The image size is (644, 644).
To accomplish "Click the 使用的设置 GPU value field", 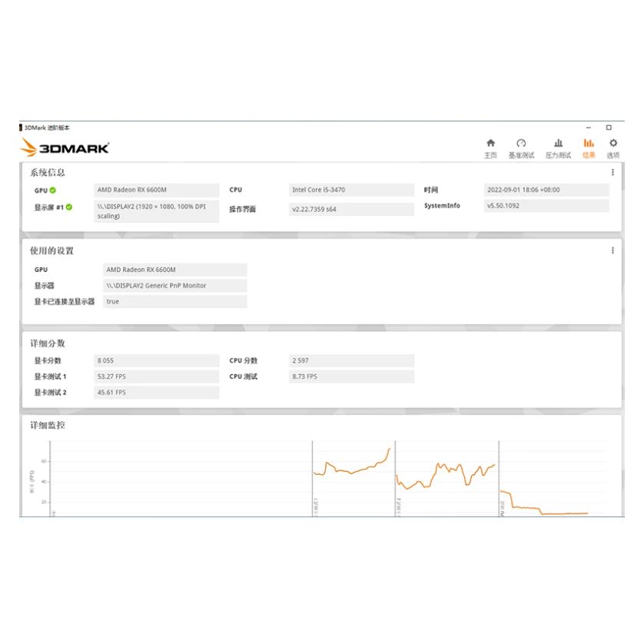I will click(x=175, y=270).
